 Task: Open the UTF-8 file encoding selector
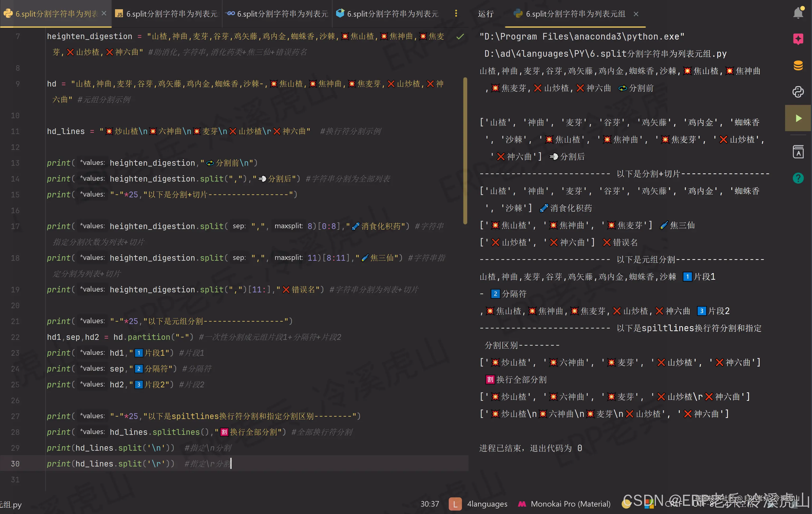[703, 504]
